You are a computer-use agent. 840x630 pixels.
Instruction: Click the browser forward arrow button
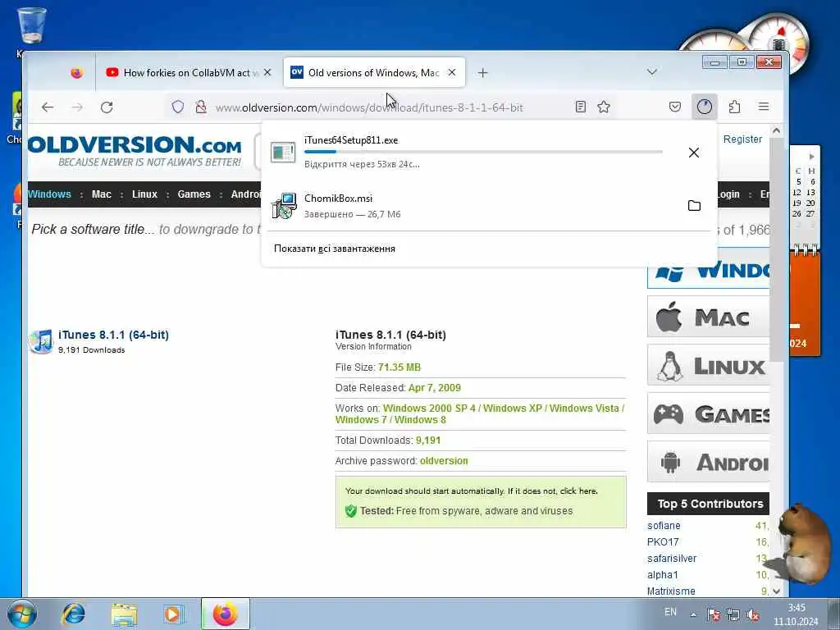pyautogui.click(x=78, y=107)
